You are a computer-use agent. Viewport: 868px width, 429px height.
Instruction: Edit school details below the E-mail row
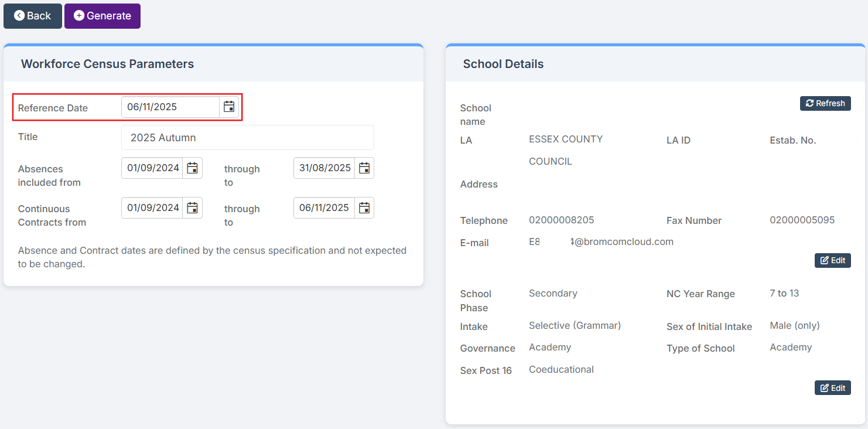(832, 260)
